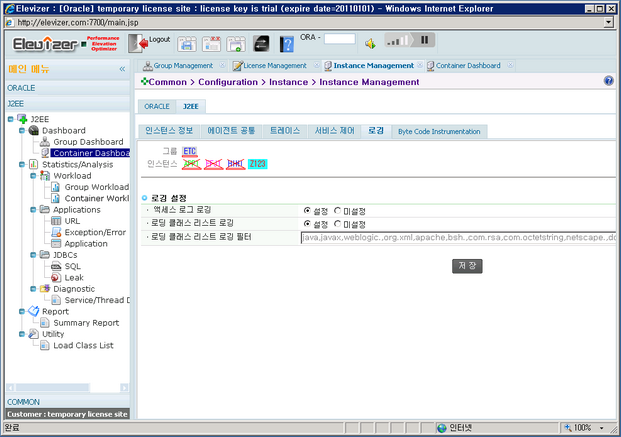This screenshot has width=621, height=437.
Task: Select the ETC group badge
Action: pyautogui.click(x=190, y=151)
